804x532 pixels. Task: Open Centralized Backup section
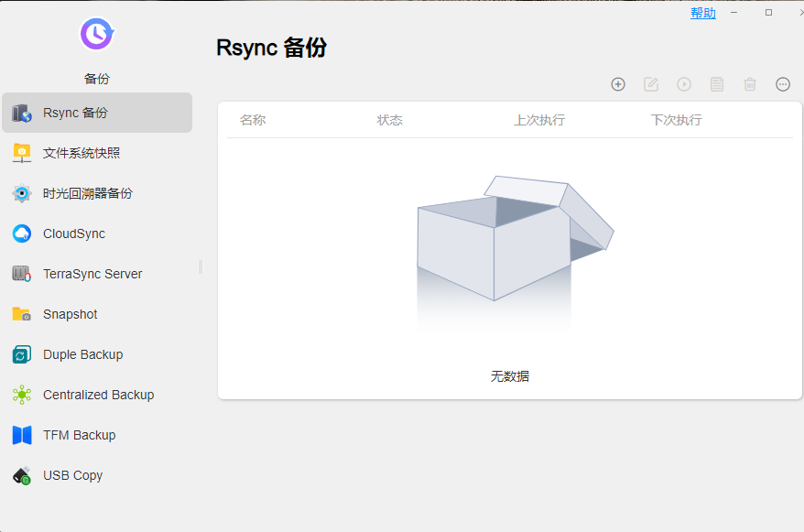coord(97,395)
